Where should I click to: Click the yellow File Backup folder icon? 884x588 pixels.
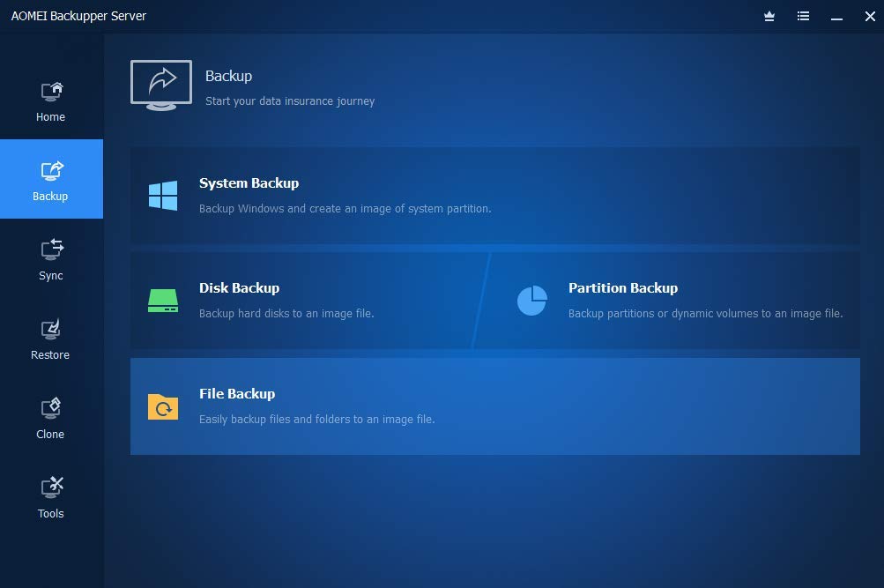pos(163,406)
